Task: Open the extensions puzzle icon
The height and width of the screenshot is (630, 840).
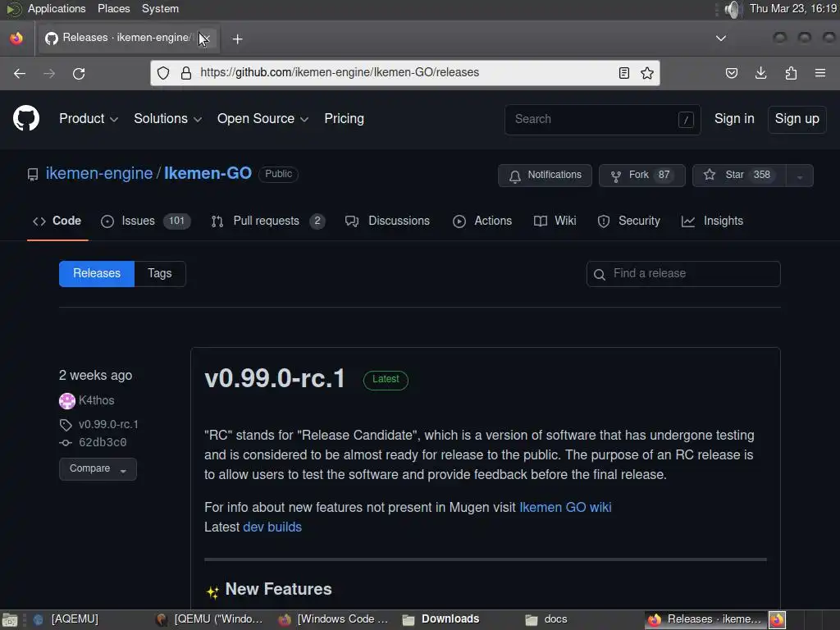Action: (x=791, y=73)
